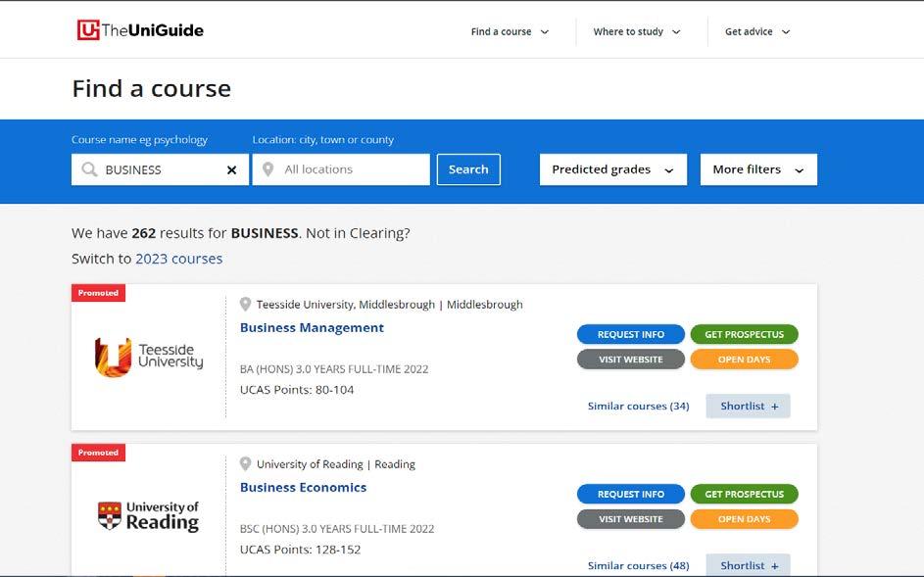Click Teesside University, Middlesbrough location text
This screenshot has width=924, height=577.
(x=390, y=304)
